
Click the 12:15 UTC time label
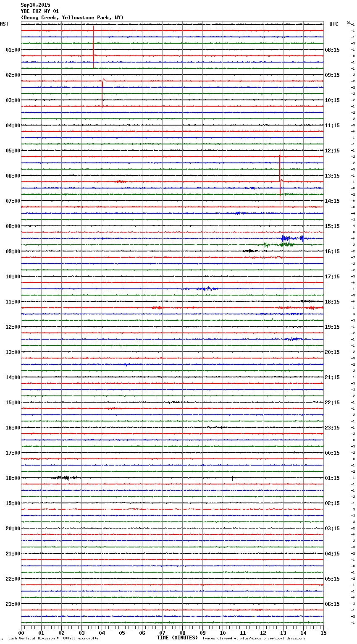(x=332, y=151)
